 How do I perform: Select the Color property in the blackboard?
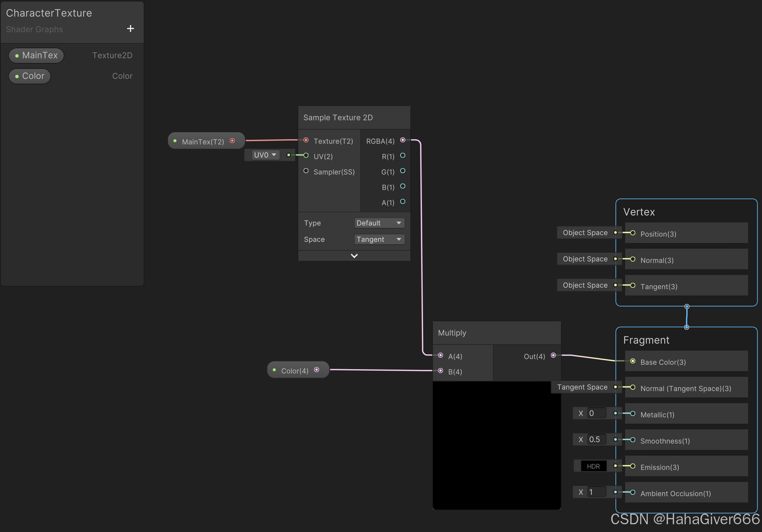coord(30,76)
